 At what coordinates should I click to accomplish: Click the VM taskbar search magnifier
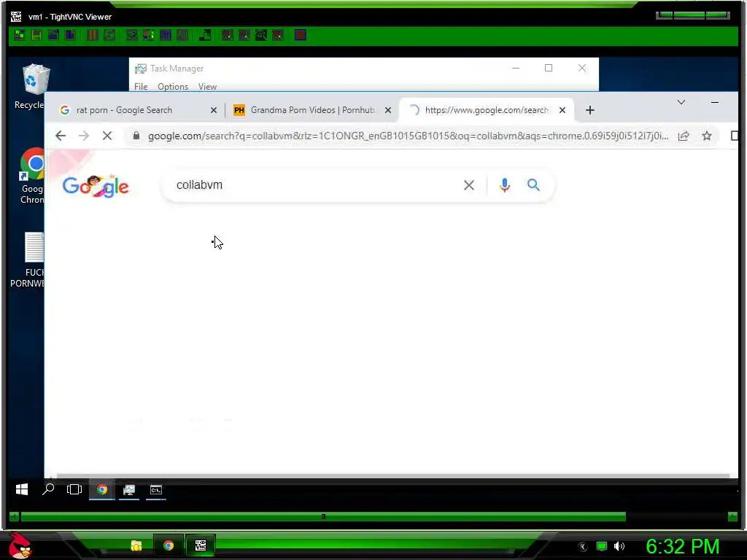tap(48, 489)
